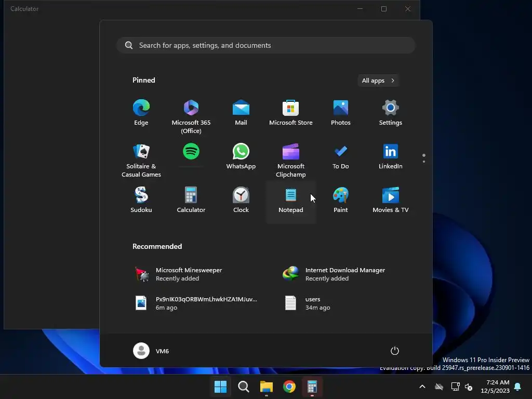
Task: Open the Edge browser pinned app
Action: pos(141,113)
